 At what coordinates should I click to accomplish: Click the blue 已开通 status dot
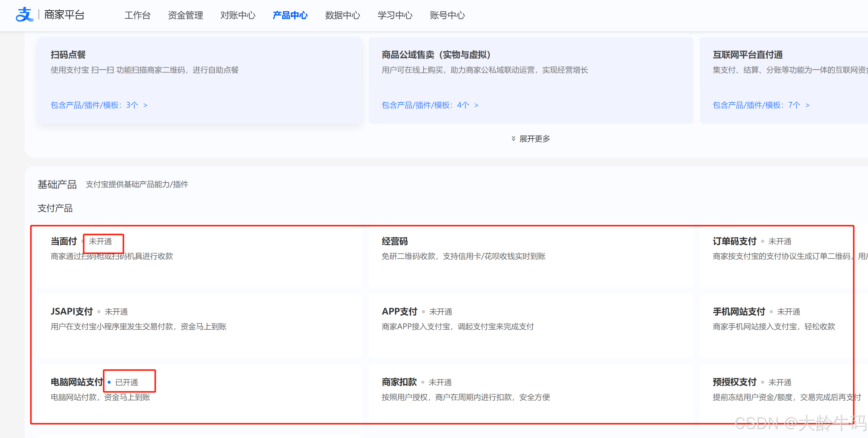[109, 382]
